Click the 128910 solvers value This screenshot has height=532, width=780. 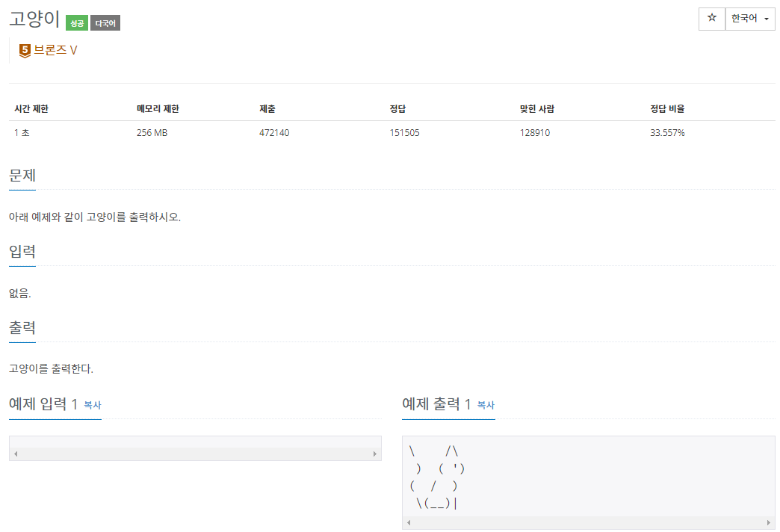coord(535,133)
